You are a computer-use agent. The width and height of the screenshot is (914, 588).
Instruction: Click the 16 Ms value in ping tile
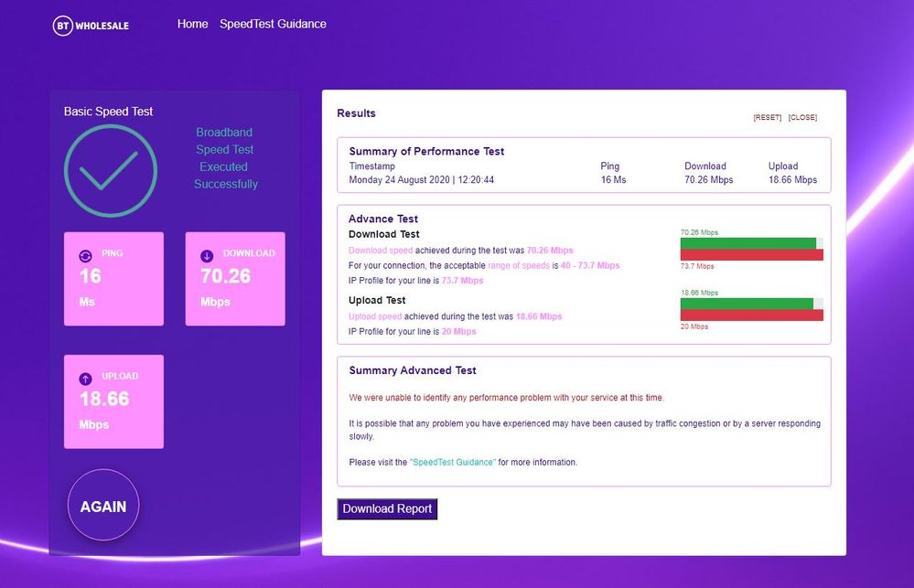[x=90, y=276]
